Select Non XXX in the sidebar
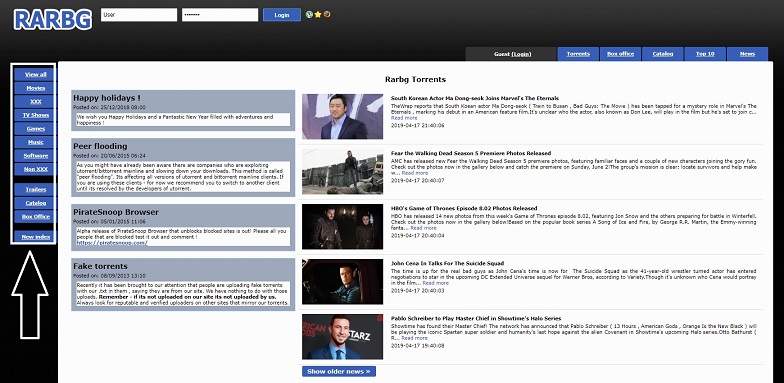 point(36,169)
